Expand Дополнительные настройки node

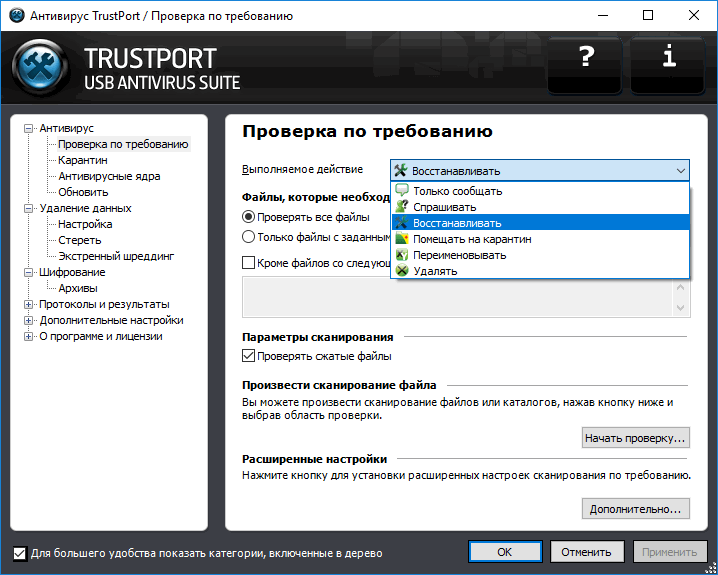[x=28, y=320]
